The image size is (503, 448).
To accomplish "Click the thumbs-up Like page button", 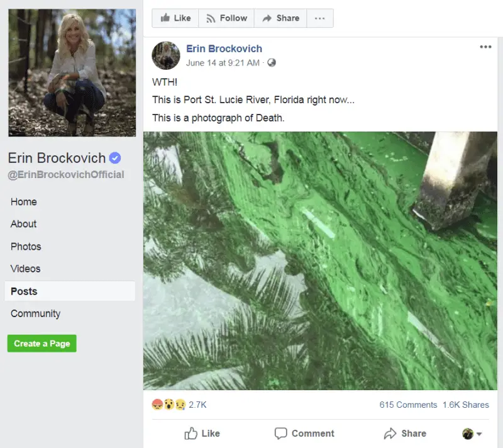I will tap(175, 18).
